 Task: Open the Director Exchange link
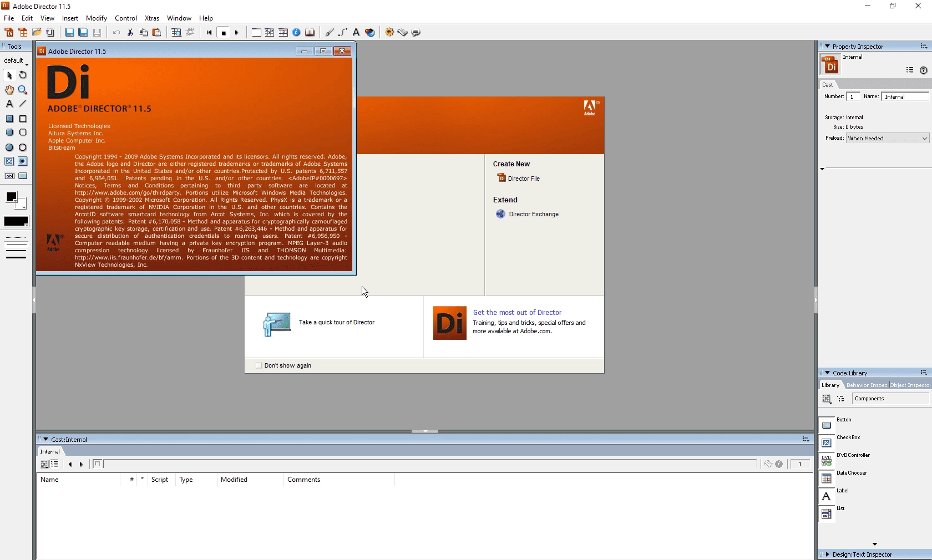(x=527, y=215)
